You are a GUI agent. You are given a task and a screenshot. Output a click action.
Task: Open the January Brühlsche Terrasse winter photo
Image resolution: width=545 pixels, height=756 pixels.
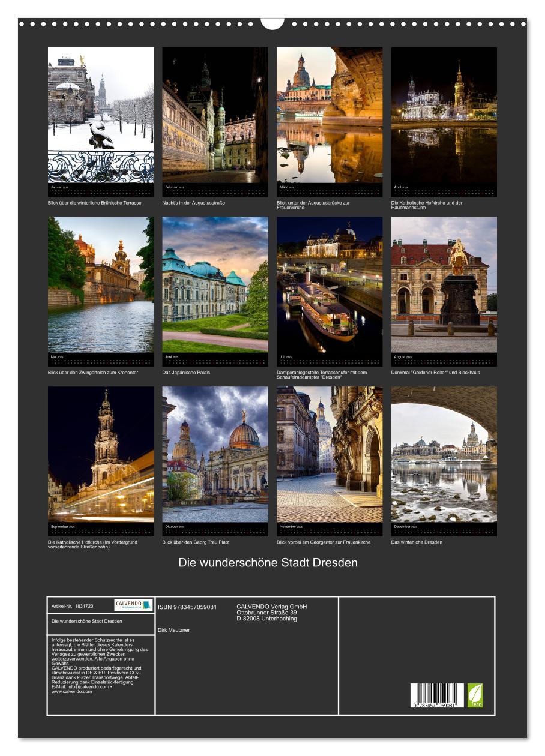(101, 115)
